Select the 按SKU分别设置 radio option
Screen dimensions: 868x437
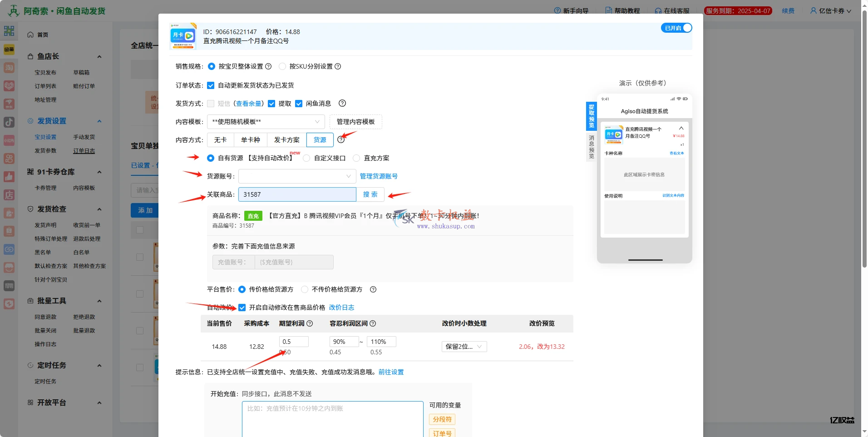tap(282, 66)
